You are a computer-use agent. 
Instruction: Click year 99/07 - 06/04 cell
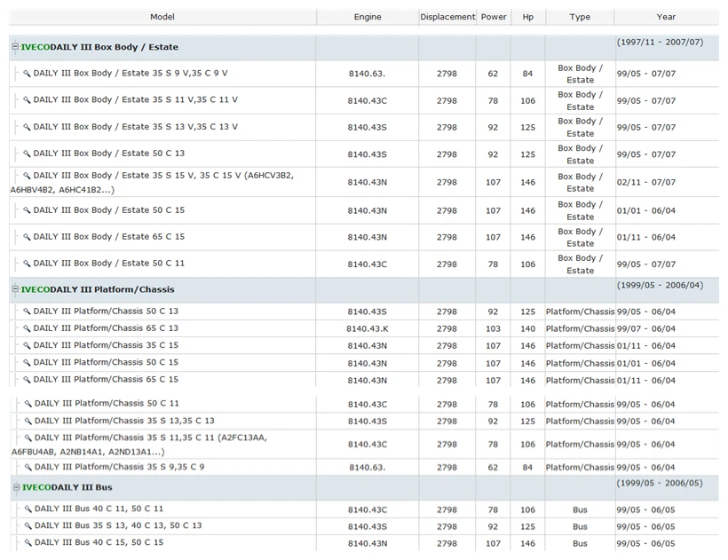[x=646, y=329]
